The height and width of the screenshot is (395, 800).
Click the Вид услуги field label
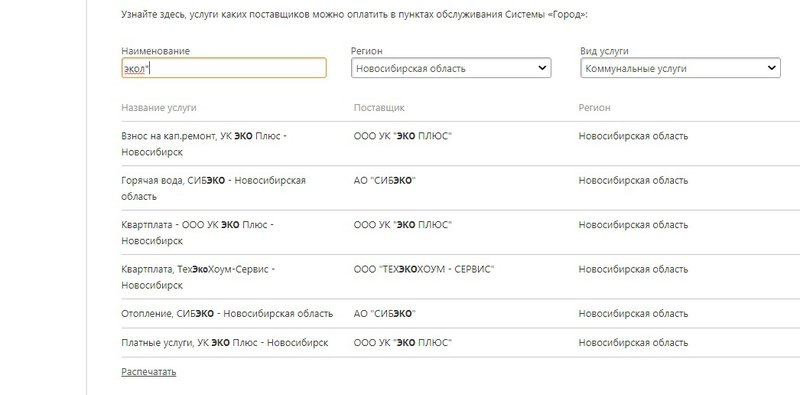[604, 51]
